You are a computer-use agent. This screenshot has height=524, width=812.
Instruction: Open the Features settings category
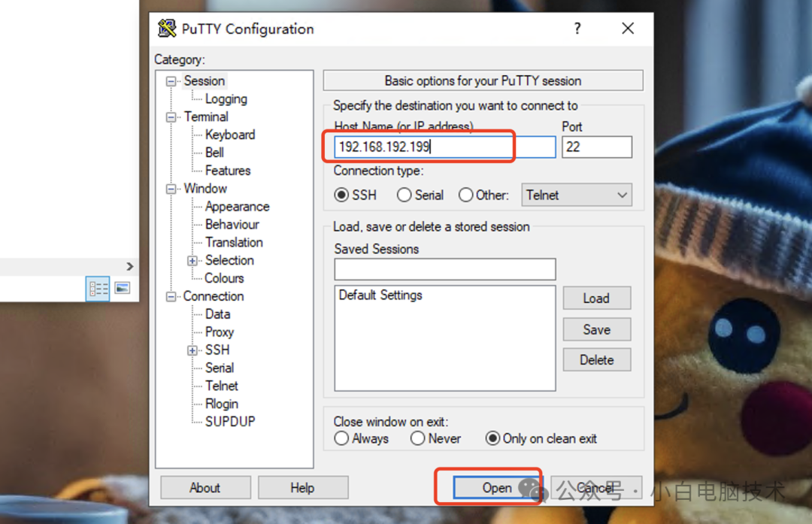pyautogui.click(x=228, y=171)
